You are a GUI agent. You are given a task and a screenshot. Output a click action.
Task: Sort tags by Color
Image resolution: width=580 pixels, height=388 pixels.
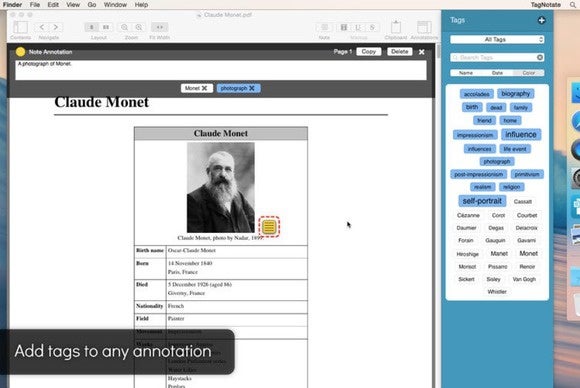coord(529,73)
